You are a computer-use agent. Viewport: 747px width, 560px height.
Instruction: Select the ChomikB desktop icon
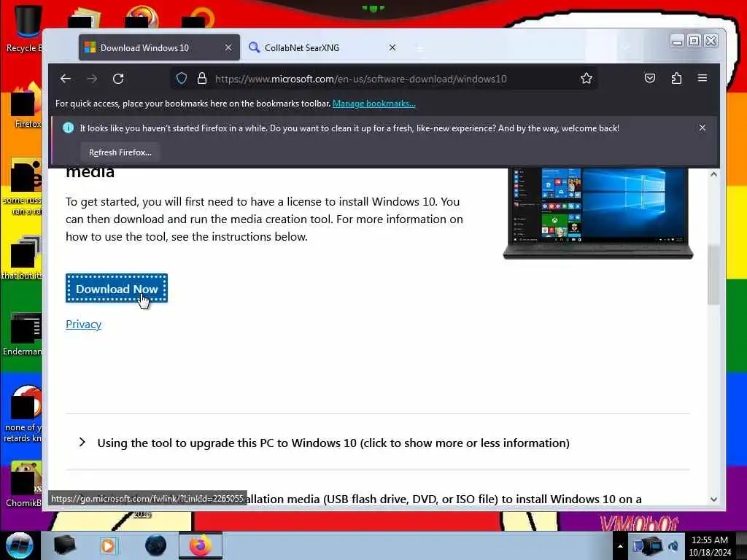24,484
